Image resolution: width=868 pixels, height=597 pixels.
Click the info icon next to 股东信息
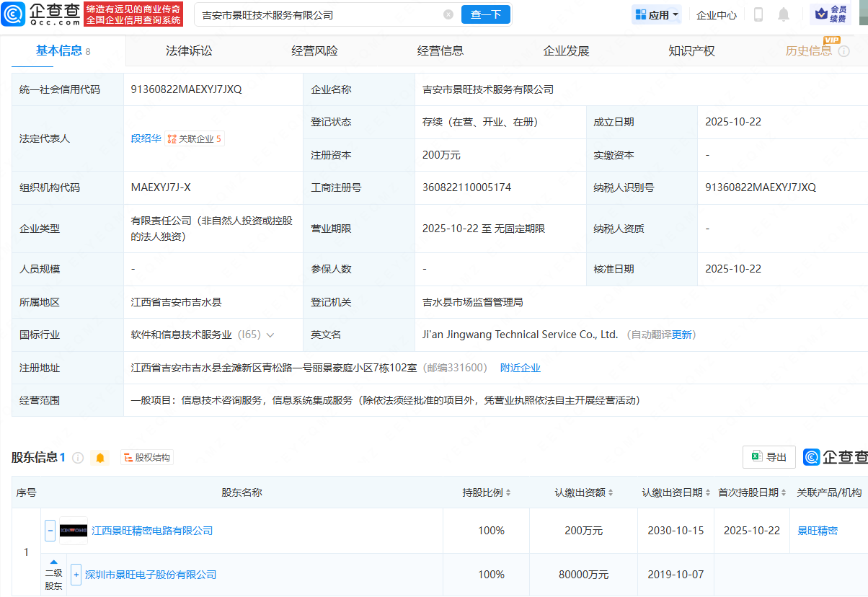pyautogui.click(x=78, y=457)
